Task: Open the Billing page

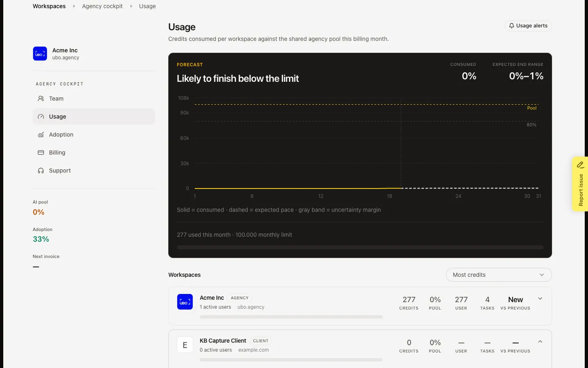Action: [94, 153]
